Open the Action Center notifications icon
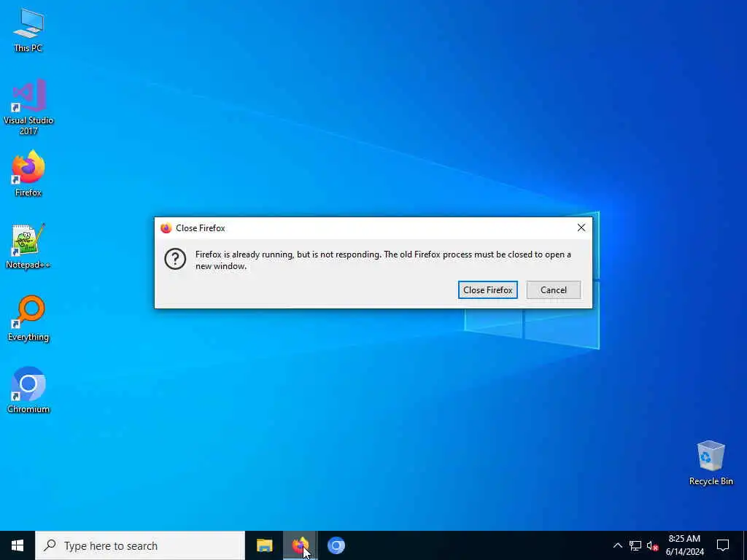Image resolution: width=747 pixels, height=560 pixels. (x=723, y=545)
